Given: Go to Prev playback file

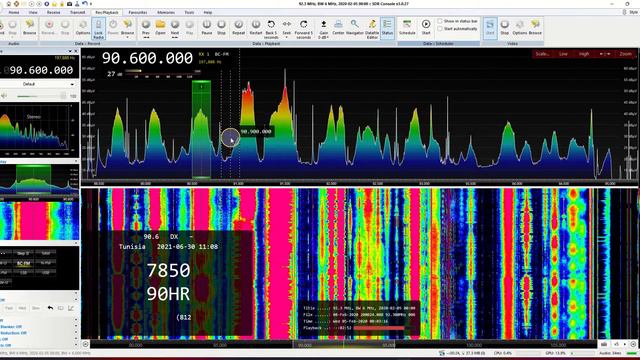Looking at the screenshot, I should coord(146,29).
